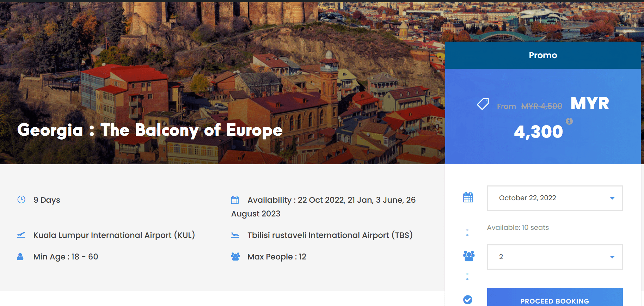Click the departure plane icon

point(21,235)
